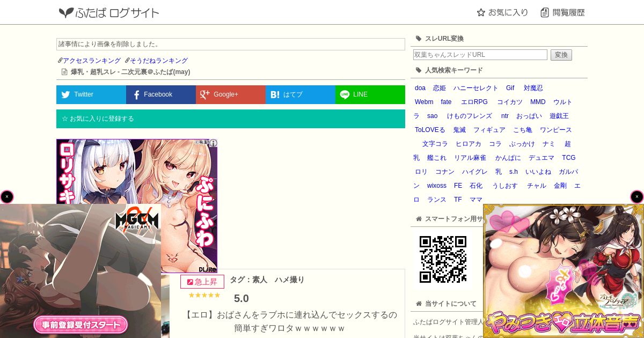Screen dimensions: 644x338
Task: Select keyword wixoss
Action: (x=437, y=186)
